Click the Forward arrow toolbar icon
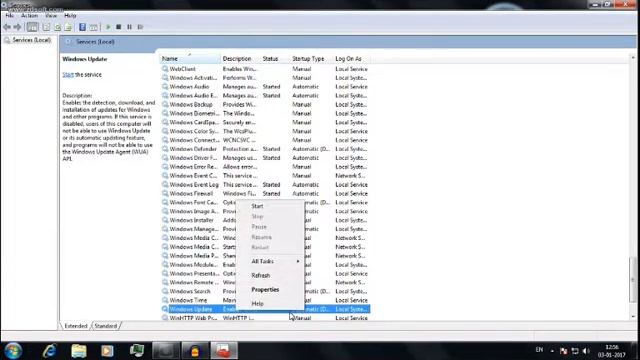The width and height of the screenshot is (640, 360). (17, 27)
